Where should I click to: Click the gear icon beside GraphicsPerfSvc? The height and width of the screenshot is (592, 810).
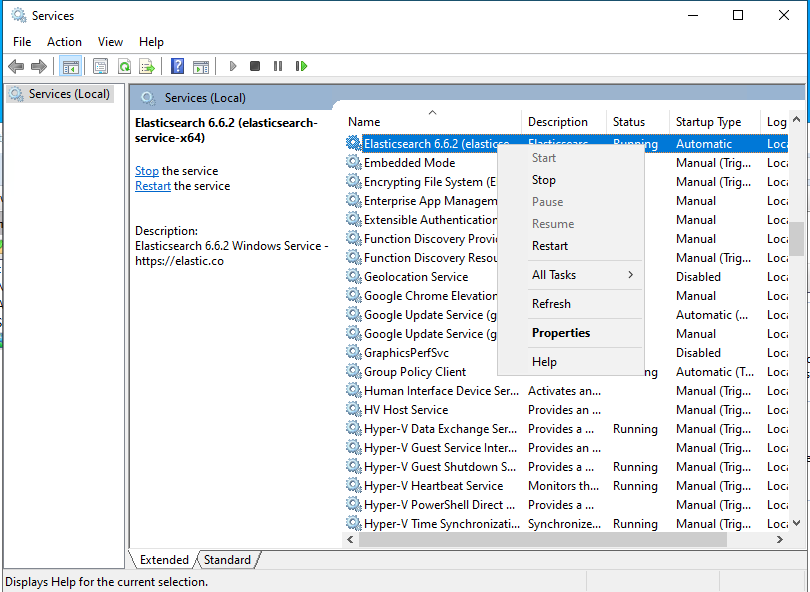353,352
